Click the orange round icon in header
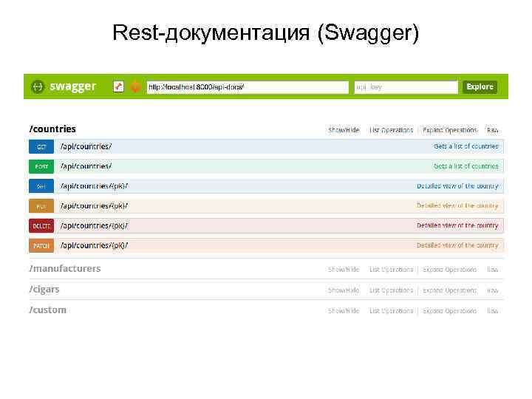This screenshot has width=532, height=399. pos(136,87)
